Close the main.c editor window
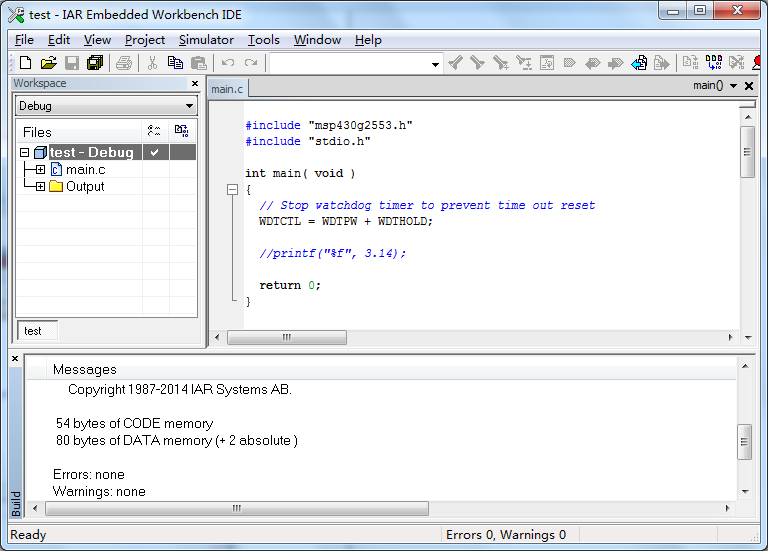This screenshot has height=551, width=768. tap(749, 86)
